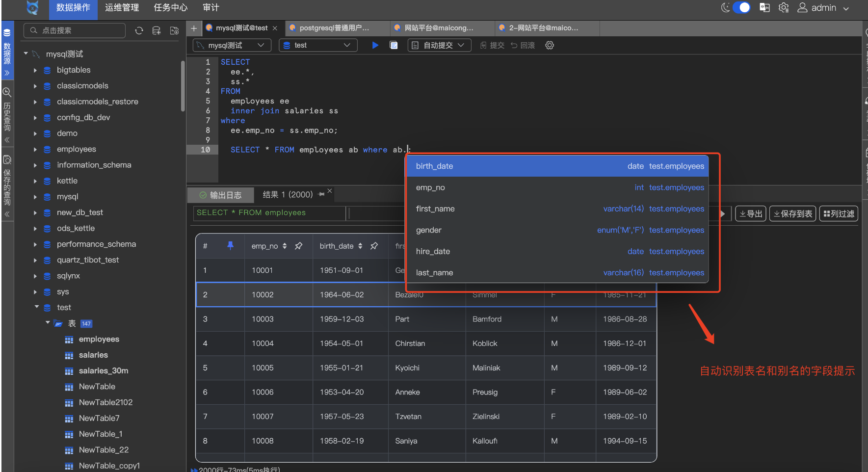Open the 审计 menu
The width and height of the screenshot is (868, 472).
coord(211,8)
